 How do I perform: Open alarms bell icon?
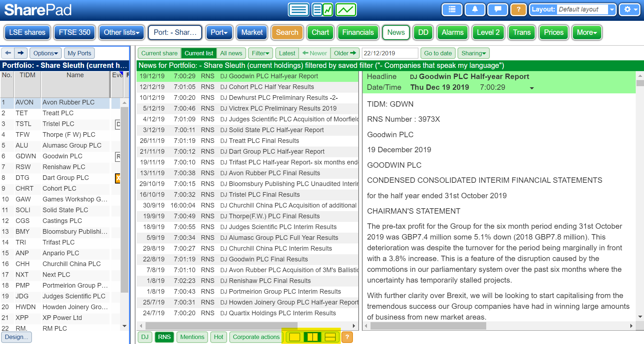[475, 10]
